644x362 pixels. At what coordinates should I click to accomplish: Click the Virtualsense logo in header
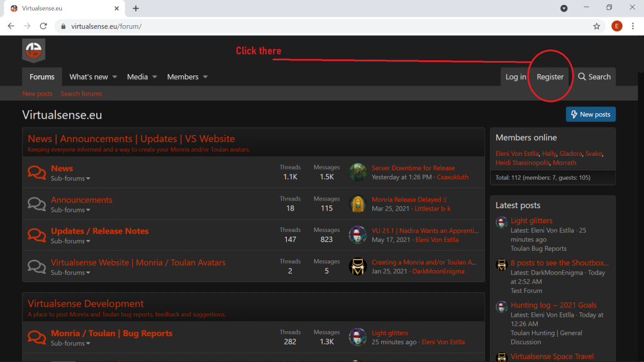click(x=33, y=51)
